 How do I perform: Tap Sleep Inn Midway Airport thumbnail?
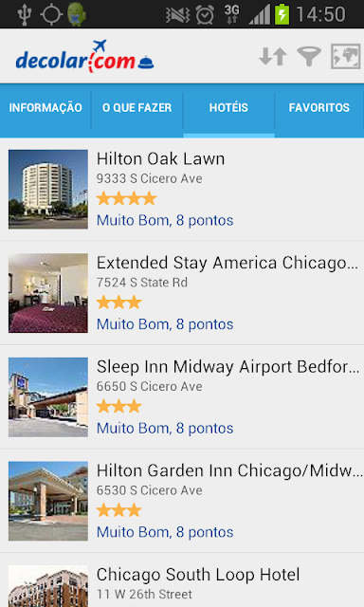(48, 397)
